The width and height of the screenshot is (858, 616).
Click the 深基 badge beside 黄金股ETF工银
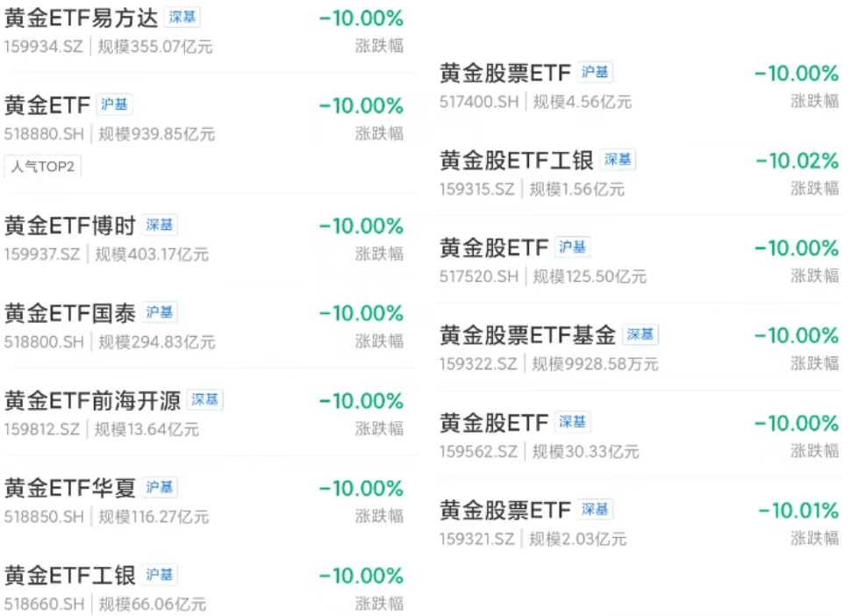click(618, 160)
